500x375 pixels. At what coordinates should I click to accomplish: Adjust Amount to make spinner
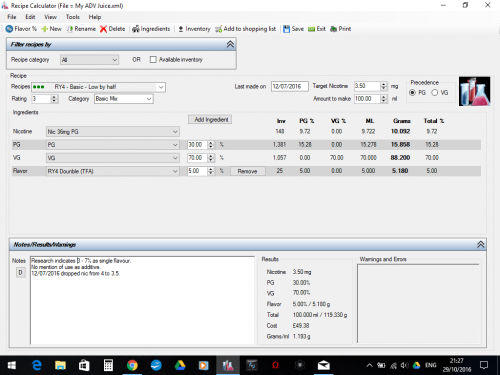click(384, 99)
